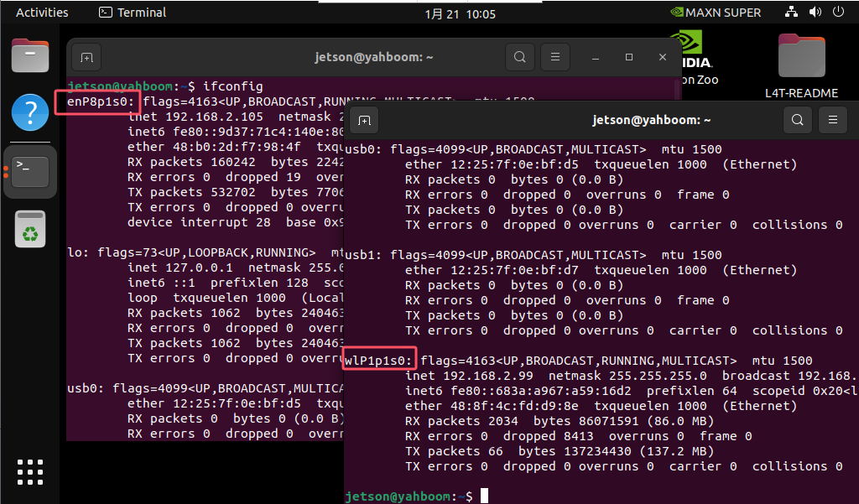Viewport: 859px width, 504px height.
Task: Click the volume speaker icon in top bar
Action: [815, 12]
